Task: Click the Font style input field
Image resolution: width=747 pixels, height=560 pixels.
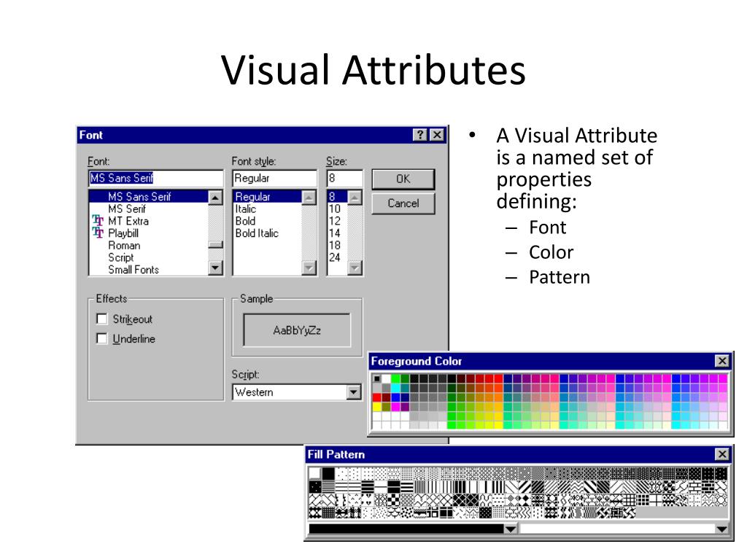Action: [x=274, y=178]
